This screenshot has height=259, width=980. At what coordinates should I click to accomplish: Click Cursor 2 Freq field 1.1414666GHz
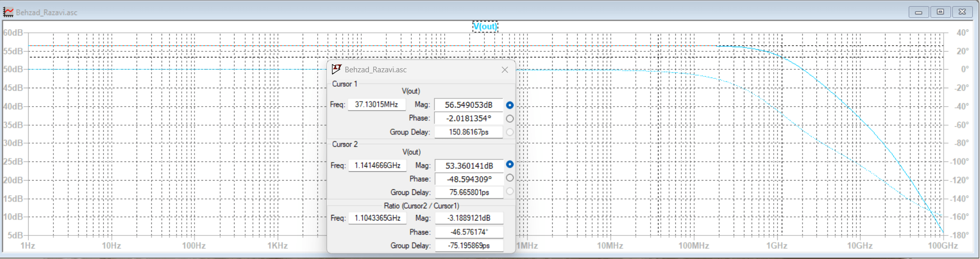coord(378,166)
